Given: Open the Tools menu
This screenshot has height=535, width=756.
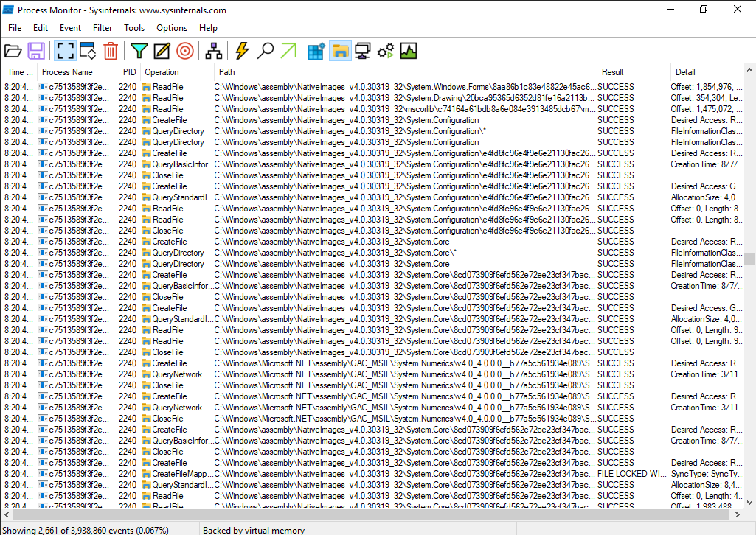Looking at the screenshot, I should [134, 28].
